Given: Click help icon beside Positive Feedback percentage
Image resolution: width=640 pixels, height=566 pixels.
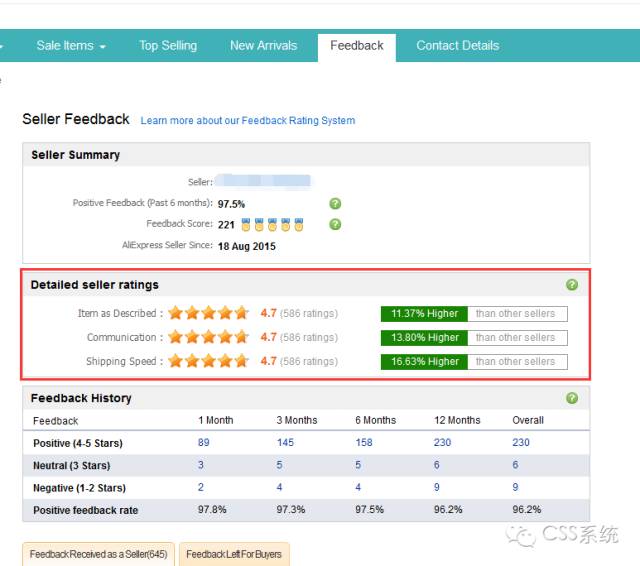Looking at the screenshot, I should 335,203.
